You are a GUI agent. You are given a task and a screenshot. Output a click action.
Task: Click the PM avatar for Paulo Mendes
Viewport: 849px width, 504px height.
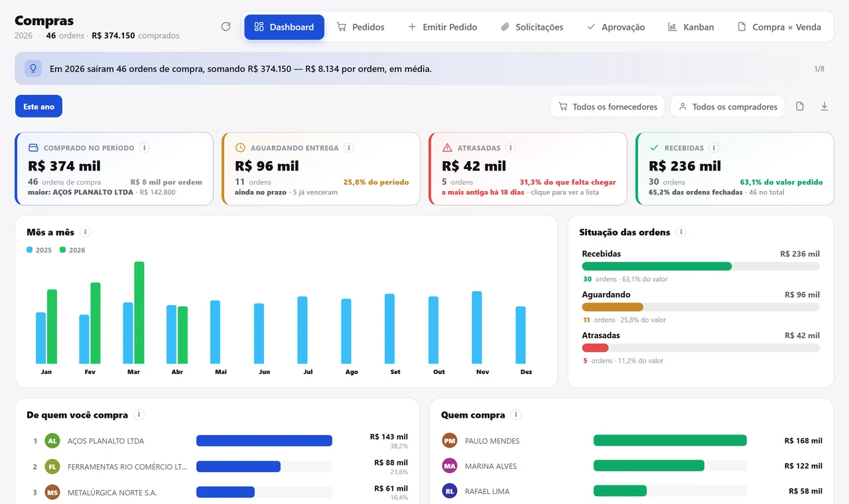click(x=450, y=440)
